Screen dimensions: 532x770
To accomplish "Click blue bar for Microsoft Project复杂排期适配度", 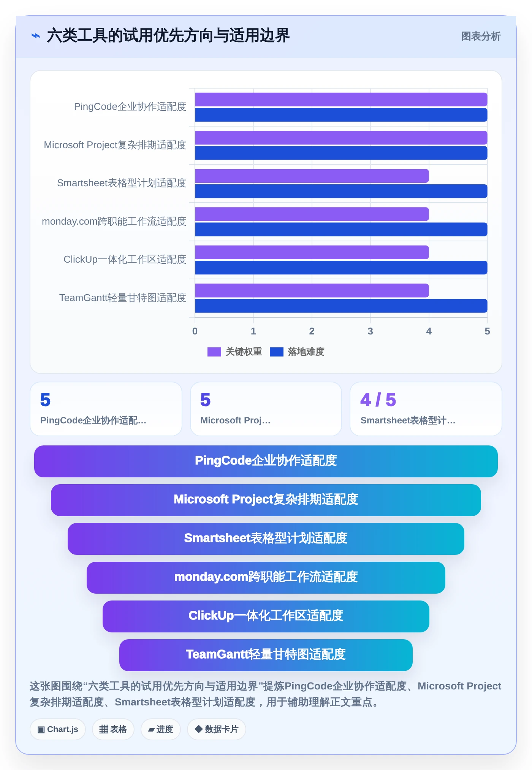I will click(x=341, y=153).
